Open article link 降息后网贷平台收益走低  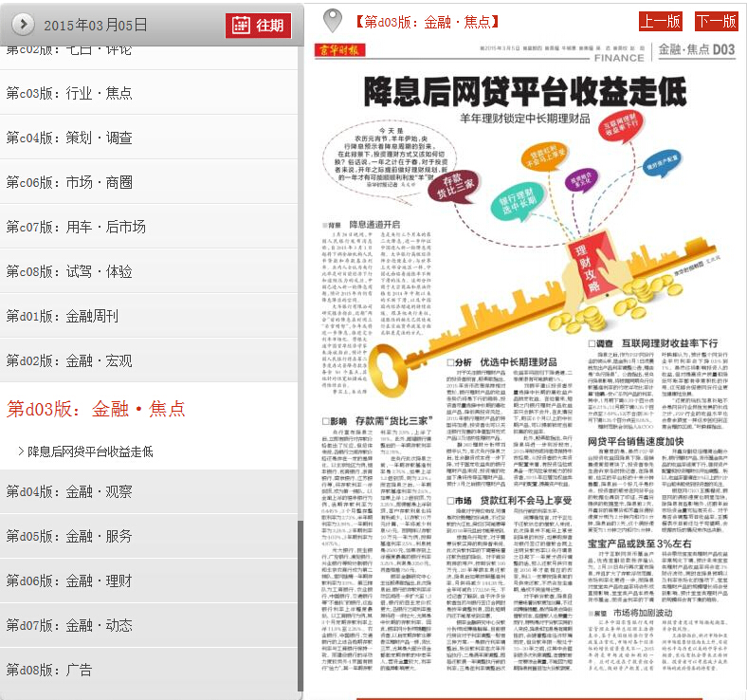pos(90,451)
